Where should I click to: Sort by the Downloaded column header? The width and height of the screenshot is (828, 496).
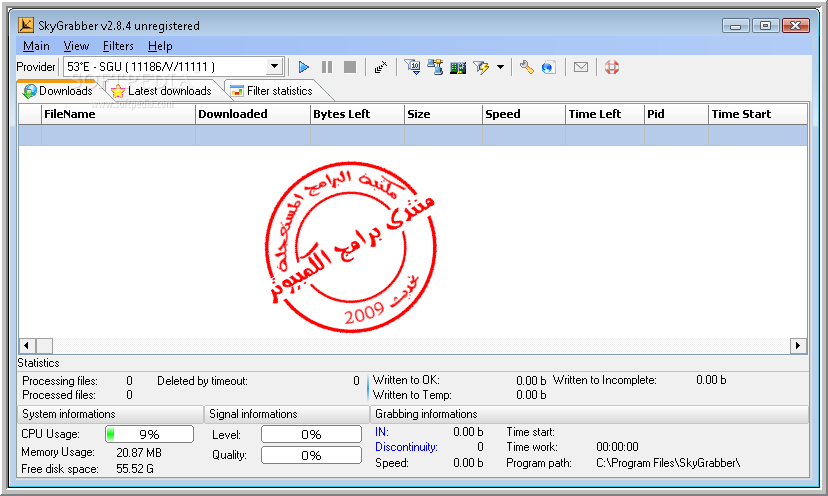coord(252,114)
